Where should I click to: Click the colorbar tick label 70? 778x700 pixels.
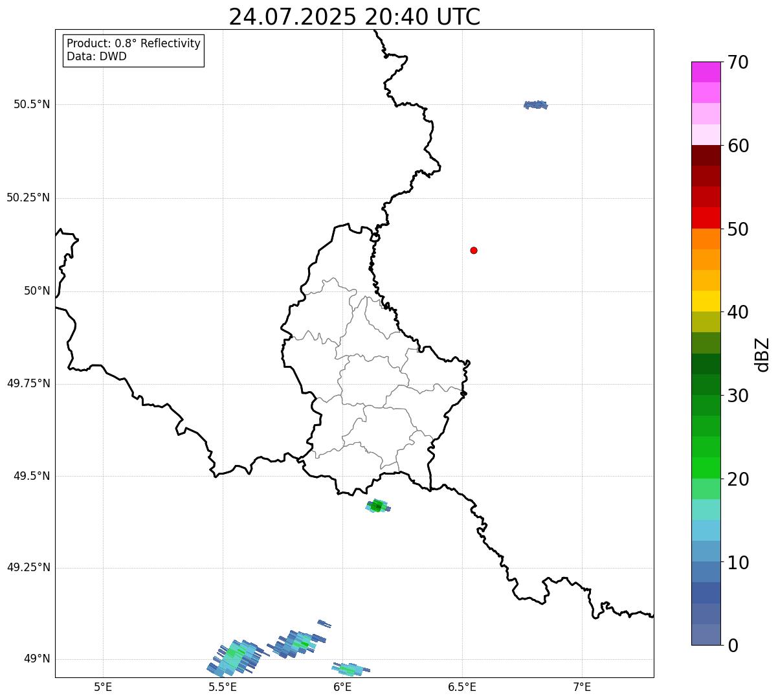(x=738, y=62)
